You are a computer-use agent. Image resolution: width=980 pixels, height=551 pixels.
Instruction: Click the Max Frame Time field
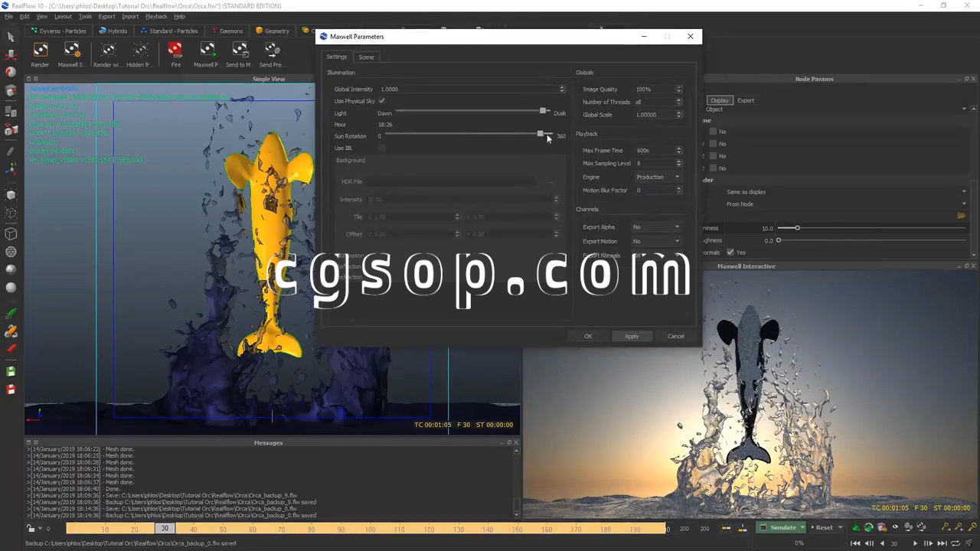coord(658,150)
